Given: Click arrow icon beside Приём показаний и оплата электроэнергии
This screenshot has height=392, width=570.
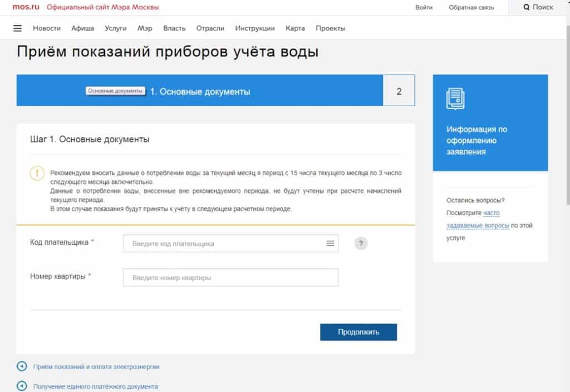Looking at the screenshot, I should [22, 366].
